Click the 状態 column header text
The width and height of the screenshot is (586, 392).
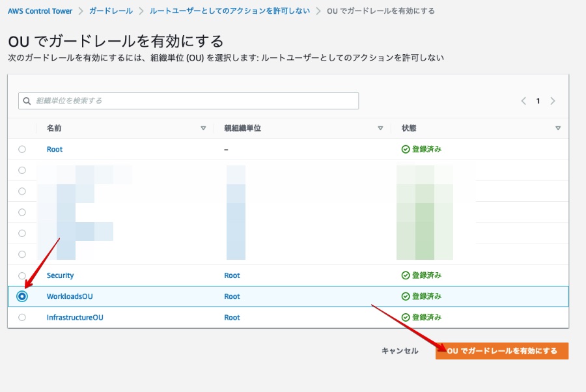point(409,128)
